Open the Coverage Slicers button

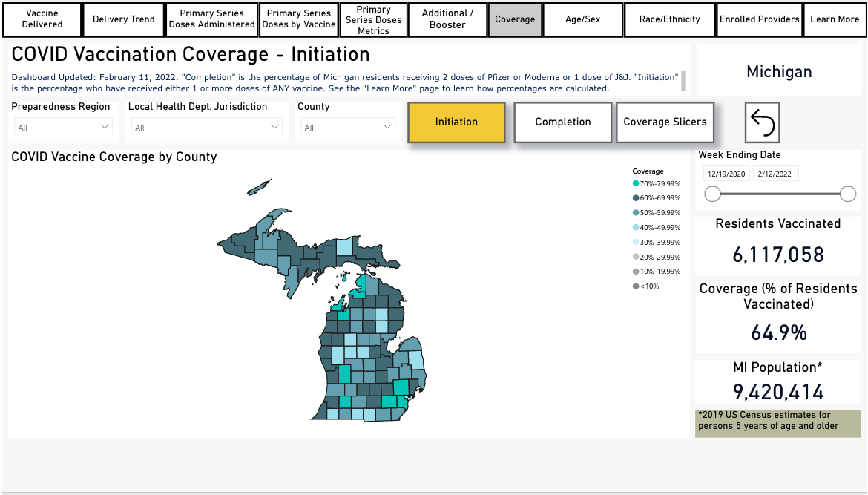coord(665,122)
